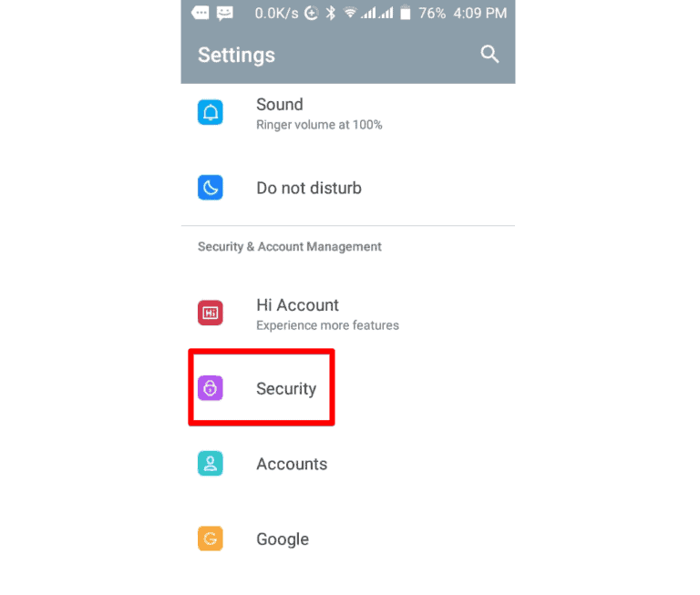Tap the Bluetooth status bar icon
Image resolution: width=700 pixels, height=595 pixels.
(330, 13)
